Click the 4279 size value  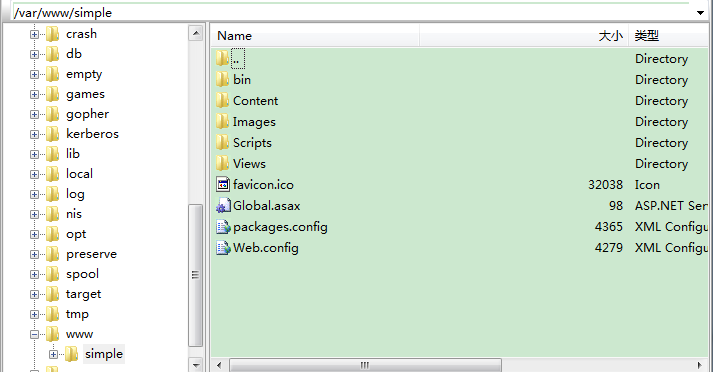click(608, 247)
